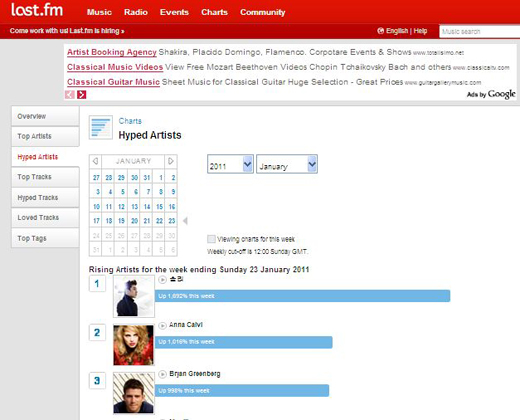
Task: Go to next month in calendar
Action: click(x=171, y=161)
